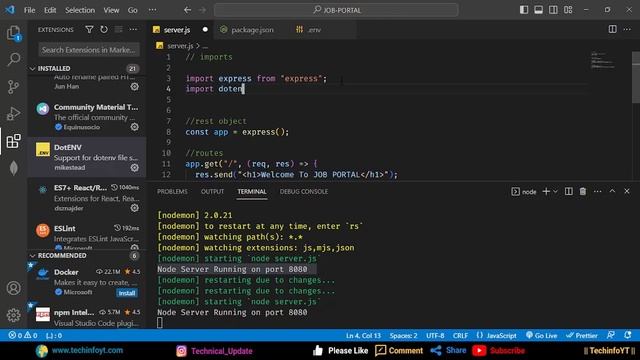Open the MongoDB leaf icon view
Screen dimensions: 640x360
[x=13, y=168]
